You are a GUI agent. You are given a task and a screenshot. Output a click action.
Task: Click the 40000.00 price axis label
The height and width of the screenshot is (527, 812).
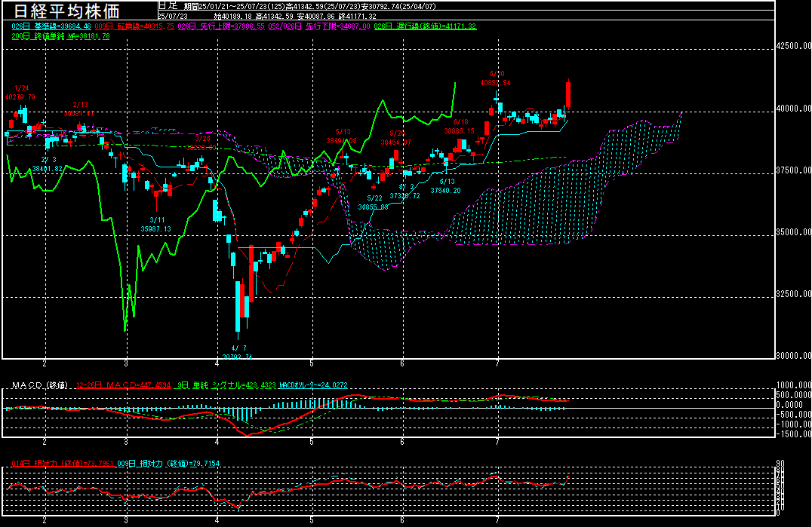(x=794, y=108)
